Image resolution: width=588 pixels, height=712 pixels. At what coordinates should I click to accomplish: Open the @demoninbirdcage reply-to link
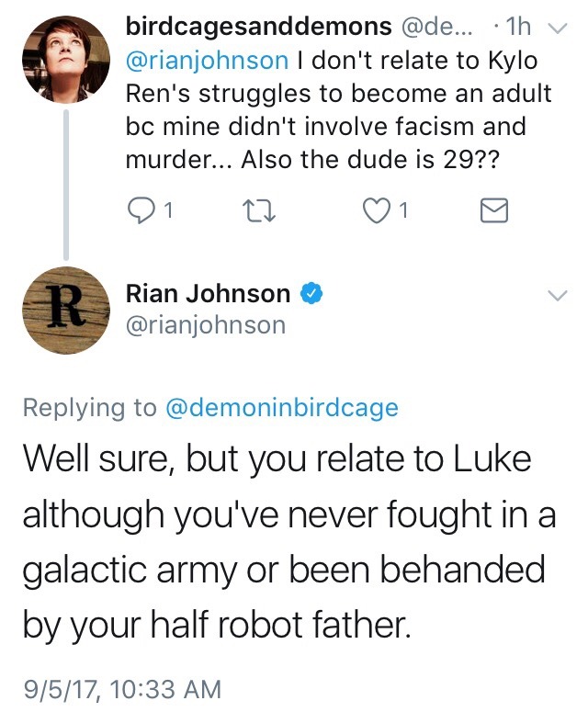281,408
